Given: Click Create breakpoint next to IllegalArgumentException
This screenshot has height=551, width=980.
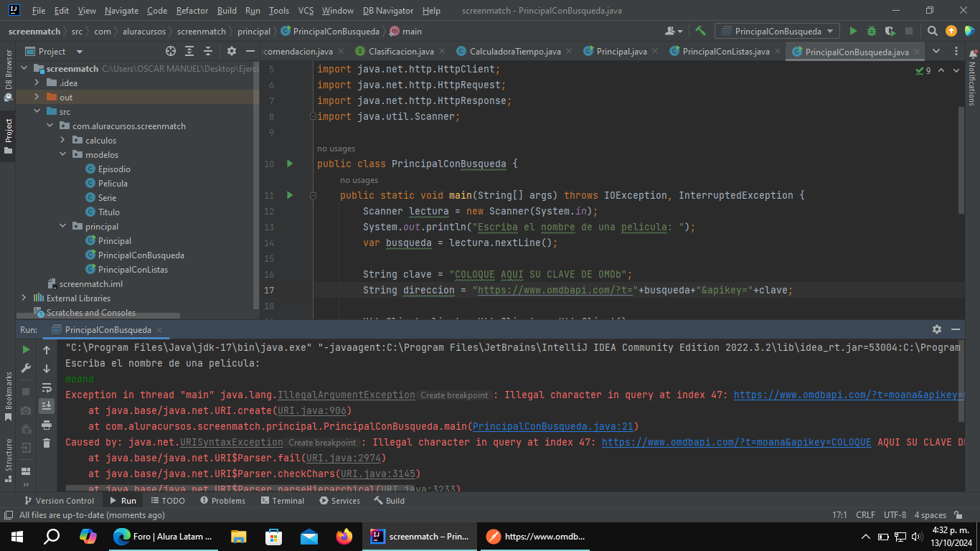Looking at the screenshot, I should pos(454,395).
